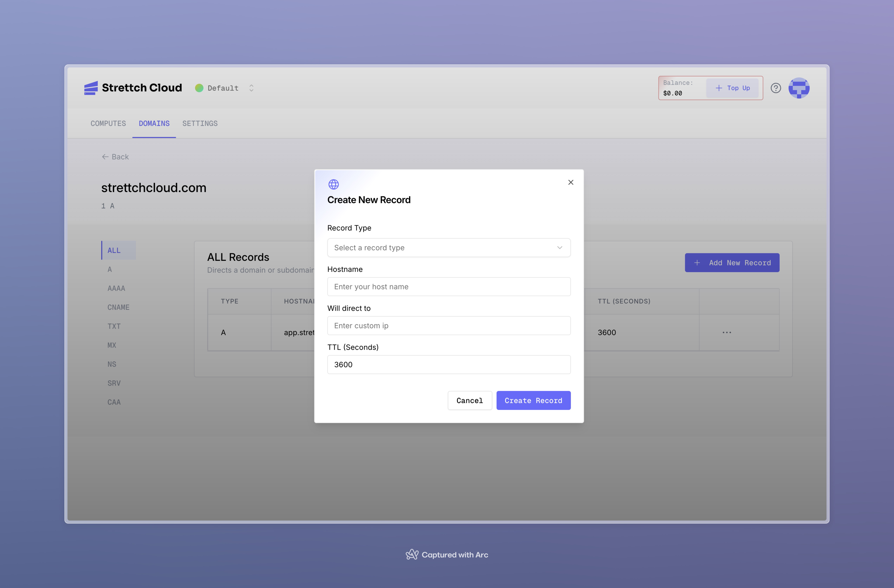Click the Enter custom ip field
The height and width of the screenshot is (588, 894).
coord(449,326)
